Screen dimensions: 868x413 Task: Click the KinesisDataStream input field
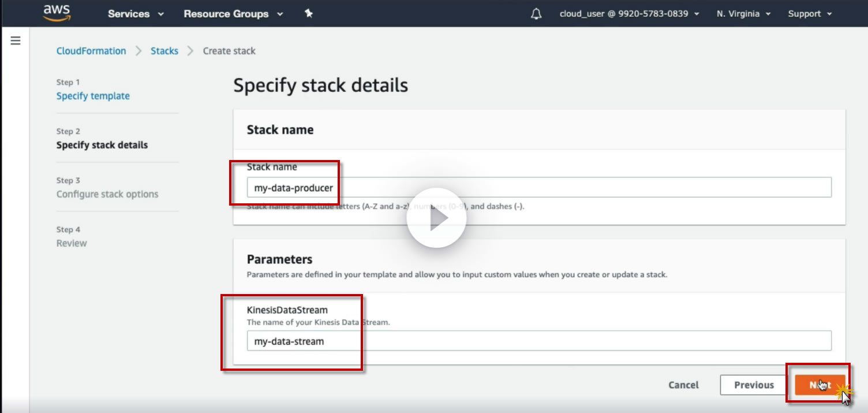tap(577, 341)
